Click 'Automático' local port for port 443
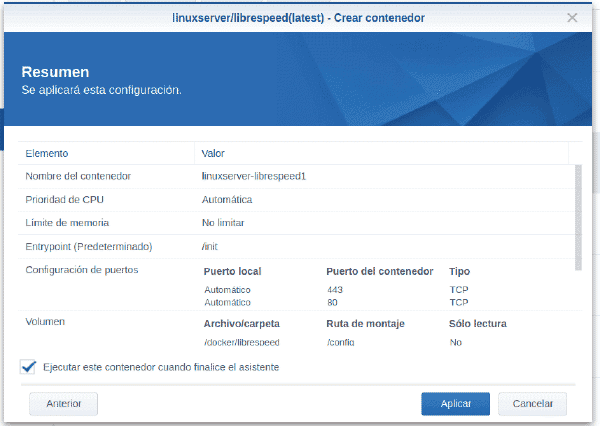Screen dimensions: 600x426 227,290
